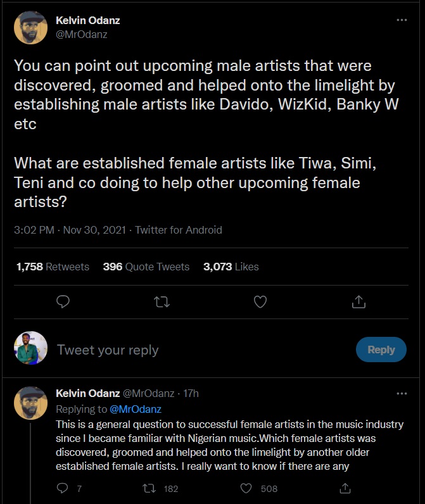Screen dimensions: 425x504
Task: Open the 396 Quote Tweets list
Action: (146, 267)
